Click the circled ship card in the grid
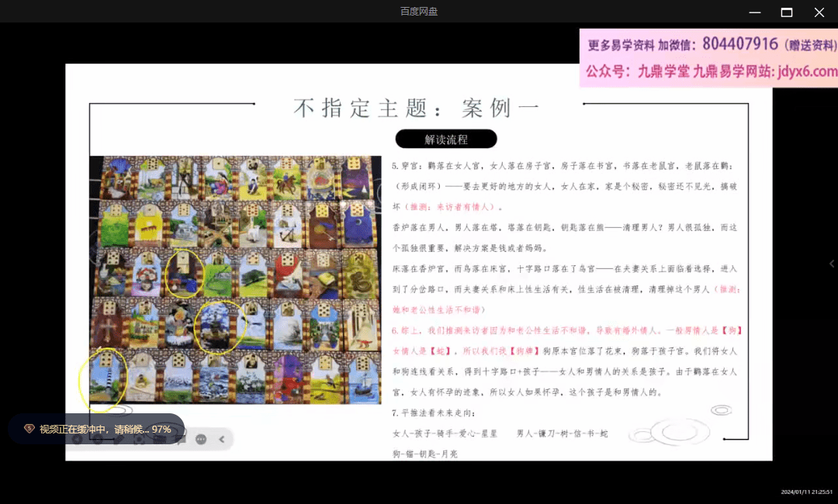This screenshot has width=838, height=504. coord(219,326)
